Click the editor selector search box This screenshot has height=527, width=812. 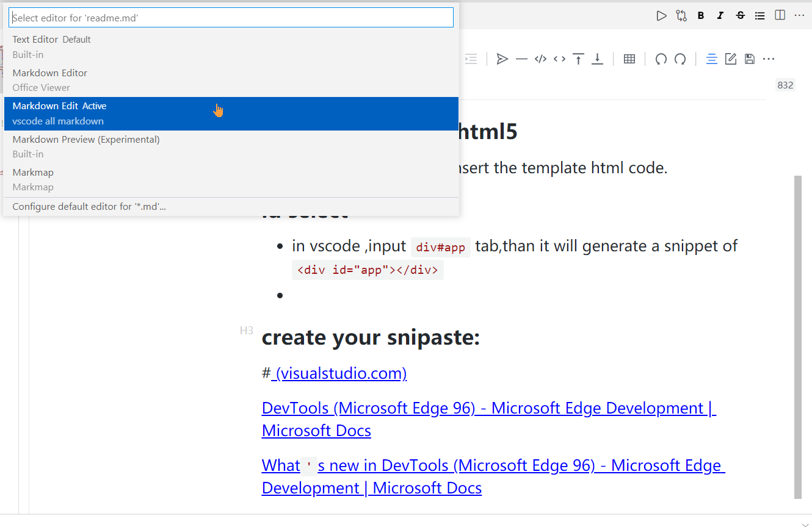pyautogui.click(x=231, y=18)
